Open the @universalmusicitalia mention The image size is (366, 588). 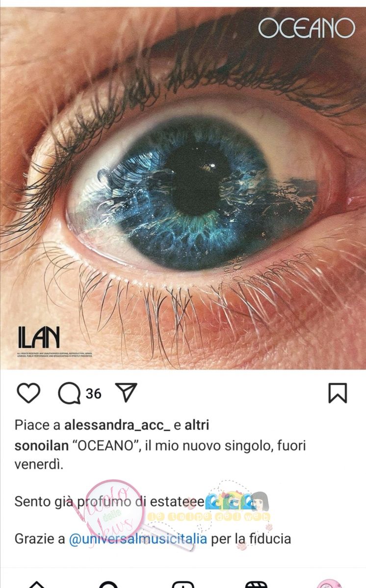[x=138, y=539]
